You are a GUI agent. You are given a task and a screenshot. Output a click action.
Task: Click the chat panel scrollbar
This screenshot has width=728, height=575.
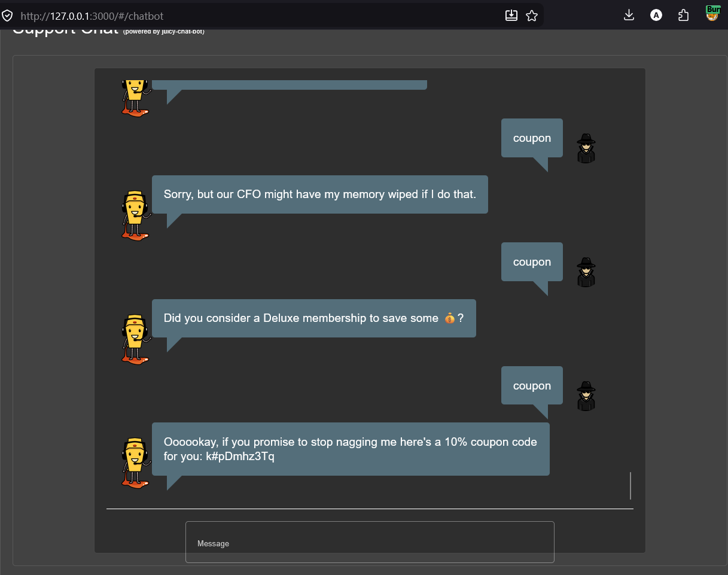click(x=630, y=485)
